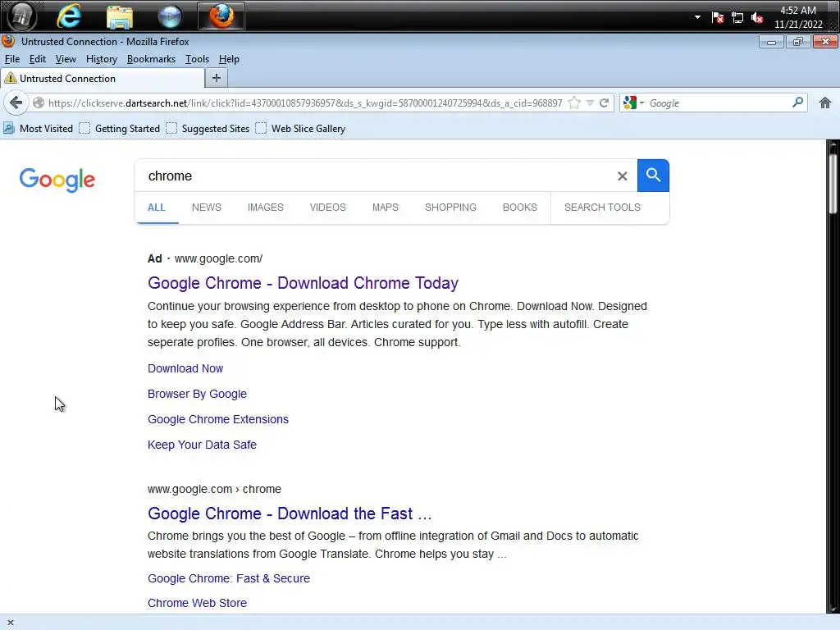
Task: Select the Untrusted Connection tab
Action: 103,78
